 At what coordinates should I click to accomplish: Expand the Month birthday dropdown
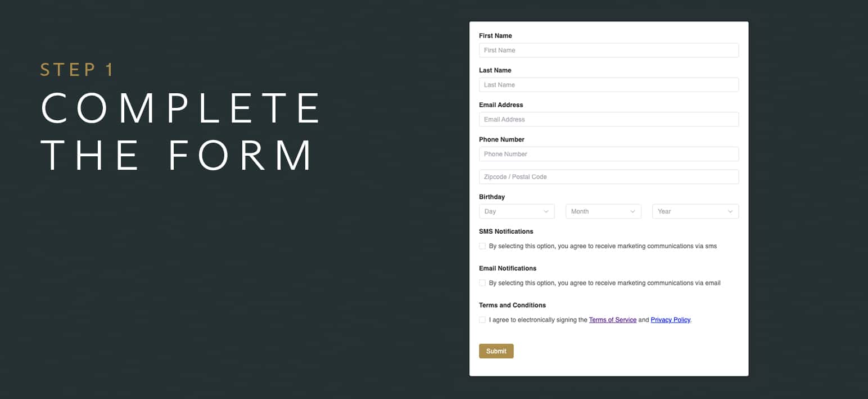tap(603, 211)
